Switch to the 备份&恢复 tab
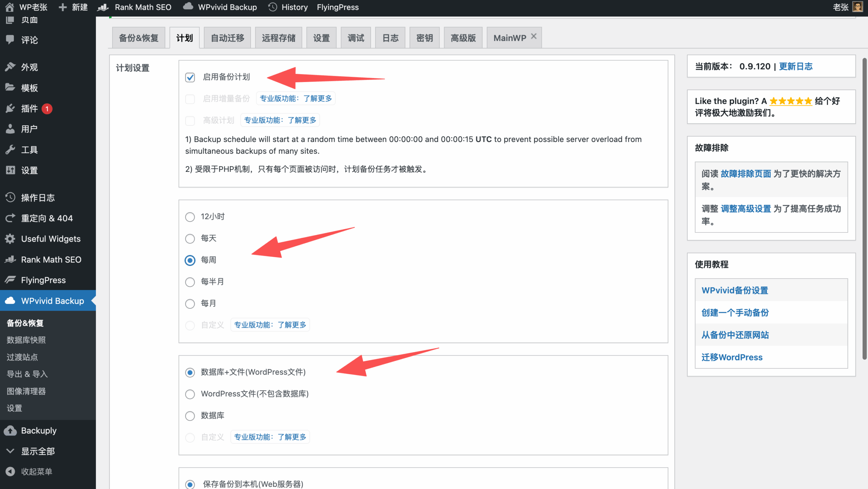Screen dimensions: 868x489 click(139, 38)
